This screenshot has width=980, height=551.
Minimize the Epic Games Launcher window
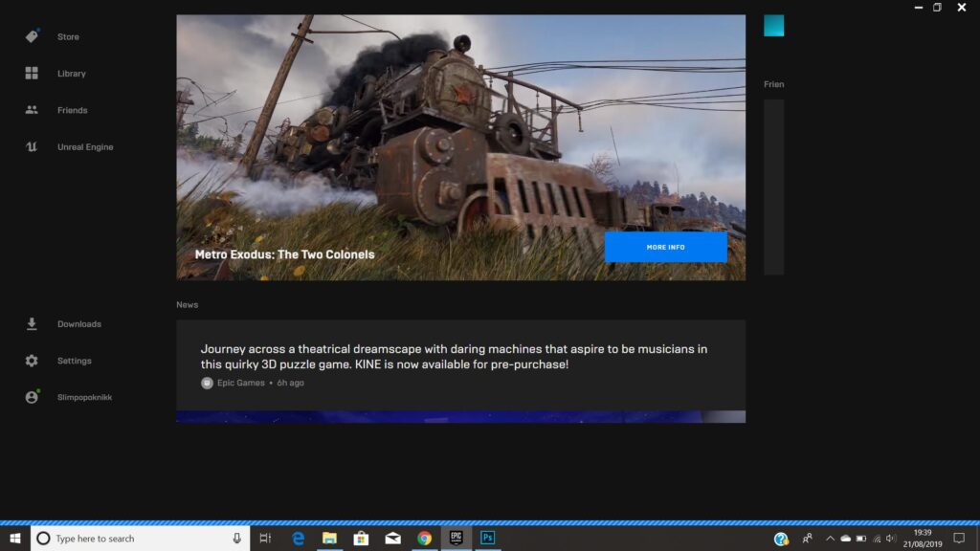919,8
